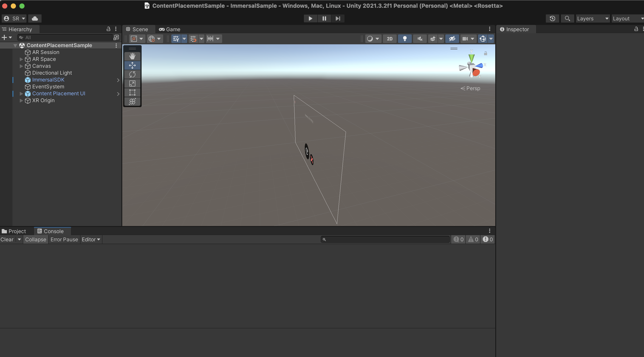Select ImmersalSDK in Hierarchy

tap(48, 80)
